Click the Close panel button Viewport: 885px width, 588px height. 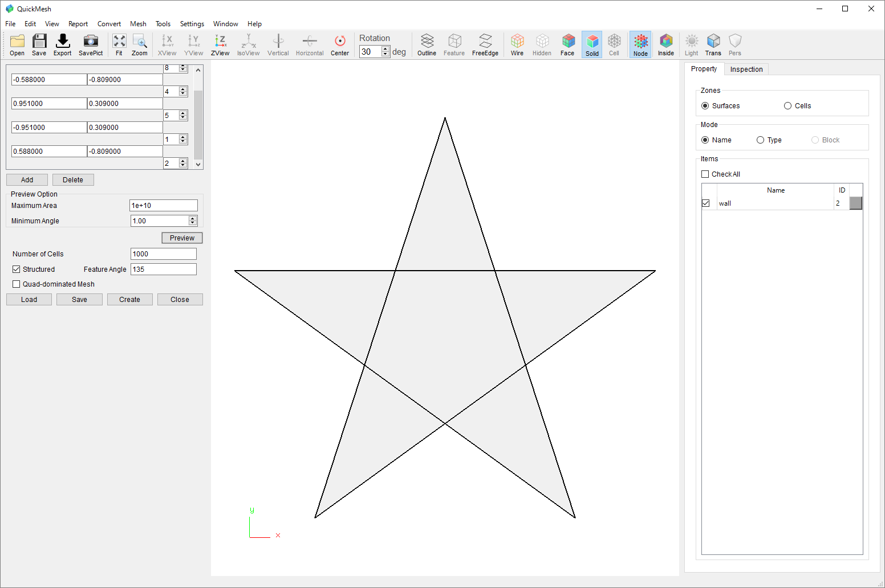coord(180,300)
